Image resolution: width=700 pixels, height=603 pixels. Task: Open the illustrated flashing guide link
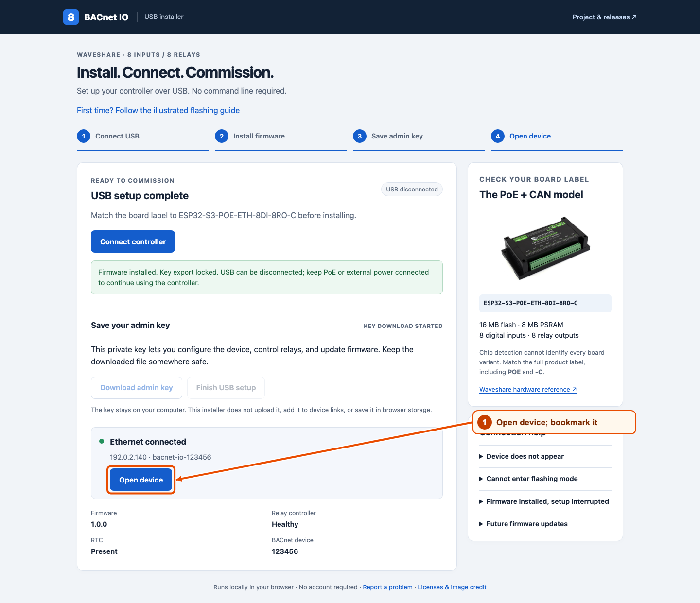pyautogui.click(x=158, y=110)
